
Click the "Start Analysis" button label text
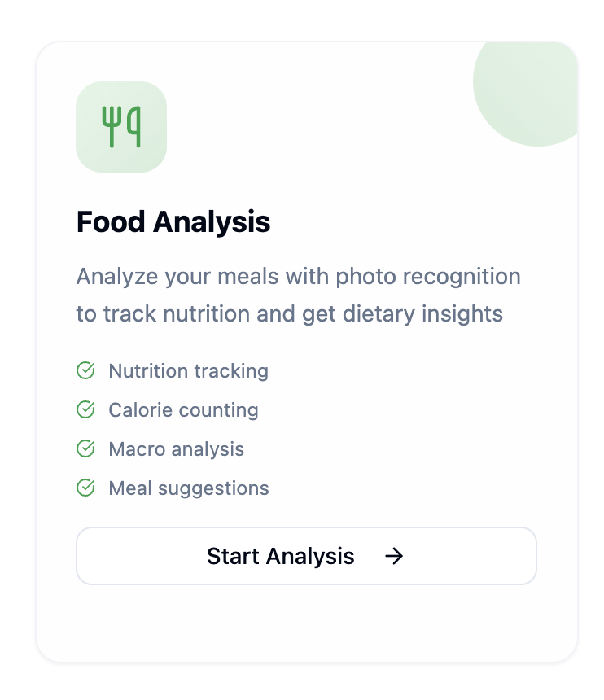[280, 556]
